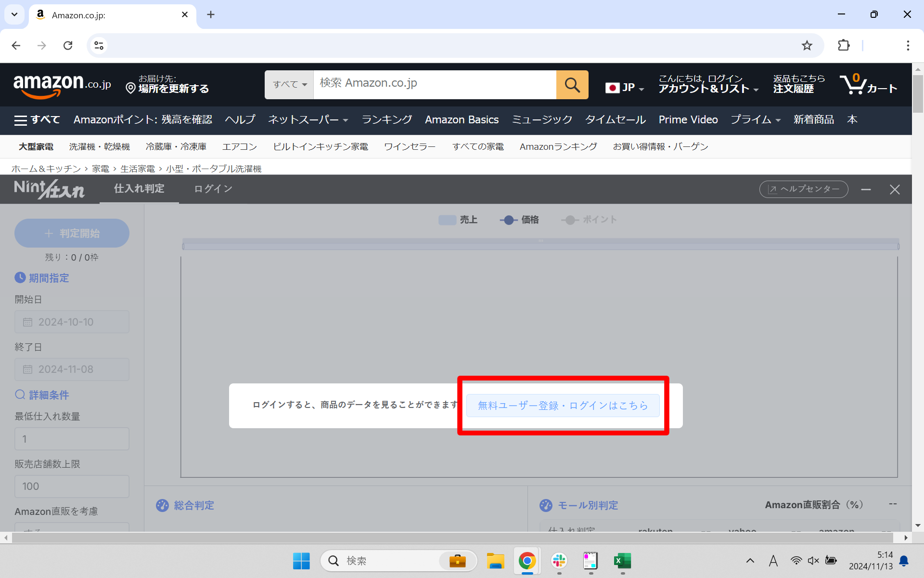924x578 pixels.
Task: Open the 開始日 date picker
Action: [72, 322]
